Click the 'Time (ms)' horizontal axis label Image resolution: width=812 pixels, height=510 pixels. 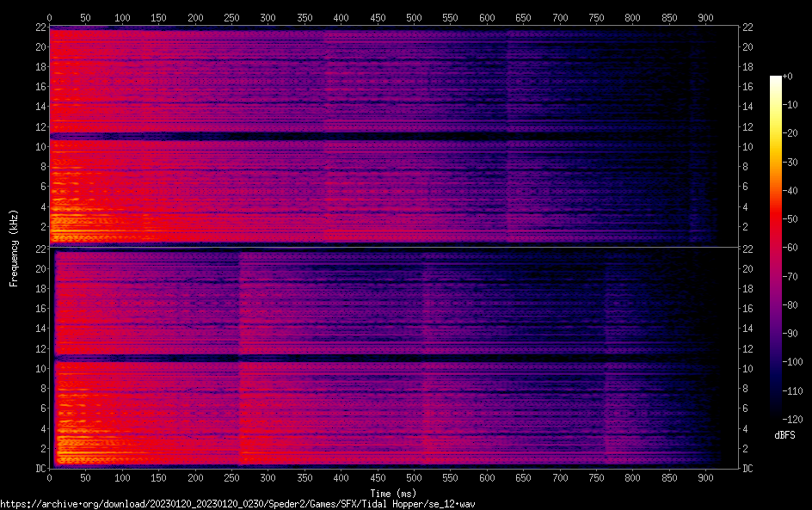coord(394,493)
